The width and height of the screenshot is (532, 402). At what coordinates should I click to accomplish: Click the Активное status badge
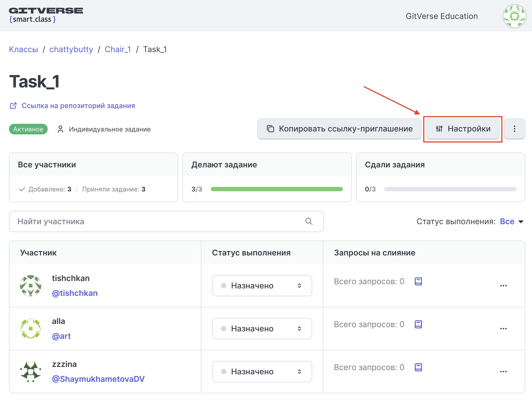click(x=28, y=129)
